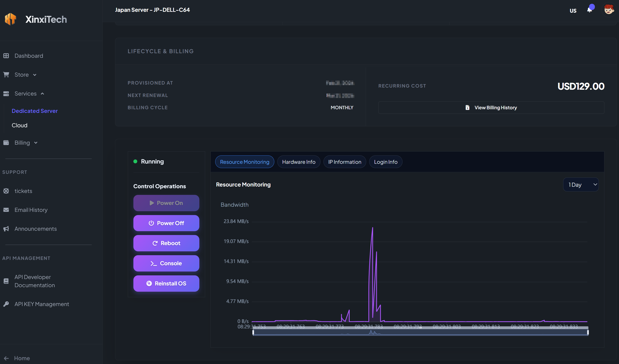Click the Store shopping cart icon
Image resolution: width=619 pixels, height=364 pixels.
pyautogui.click(x=6, y=75)
